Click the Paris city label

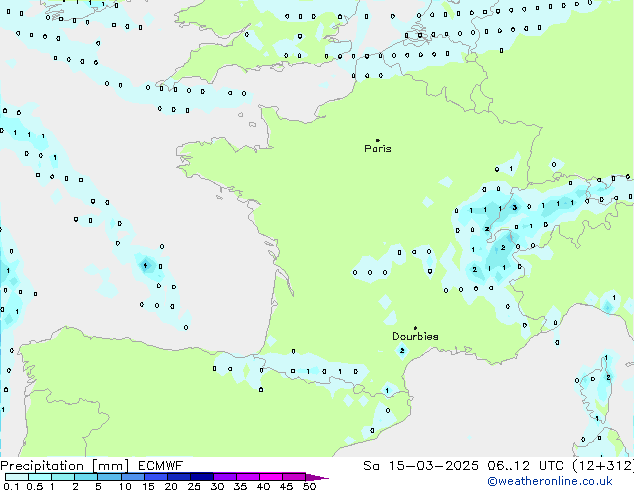(378, 148)
